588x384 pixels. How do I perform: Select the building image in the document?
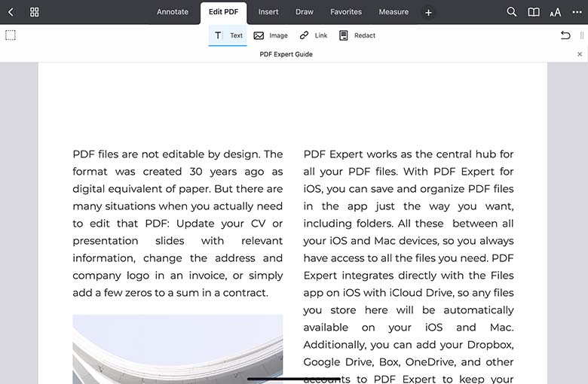point(178,349)
